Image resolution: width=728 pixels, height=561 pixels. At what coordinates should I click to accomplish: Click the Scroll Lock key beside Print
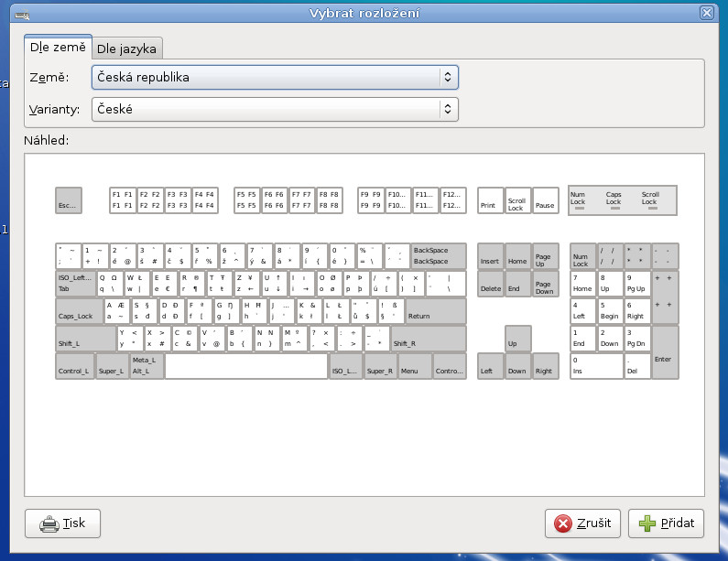pyautogui.click(x=518, y=200)
